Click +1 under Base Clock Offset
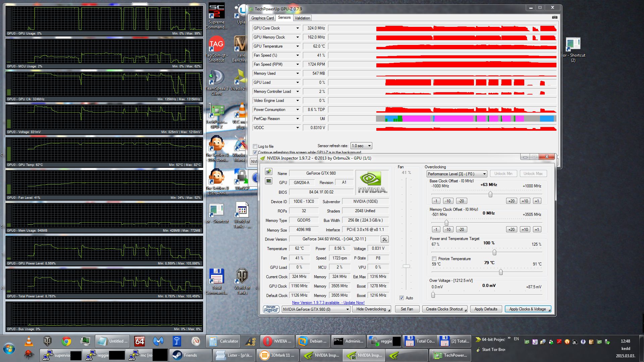The height and width of the screenshot is (362, 644). (537, 201)
